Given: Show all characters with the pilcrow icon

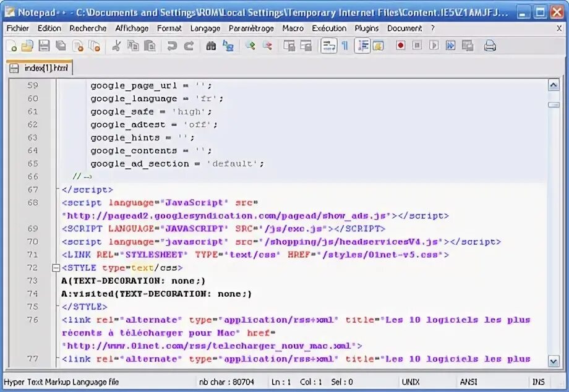Looking at the screenshot, I should pos(345,46).
